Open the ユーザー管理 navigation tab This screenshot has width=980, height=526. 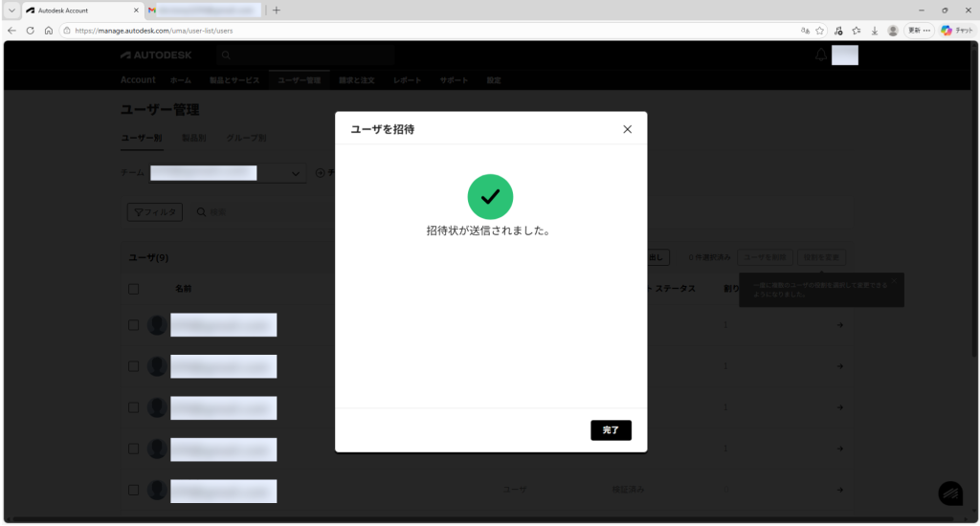[x=299, y=80]
